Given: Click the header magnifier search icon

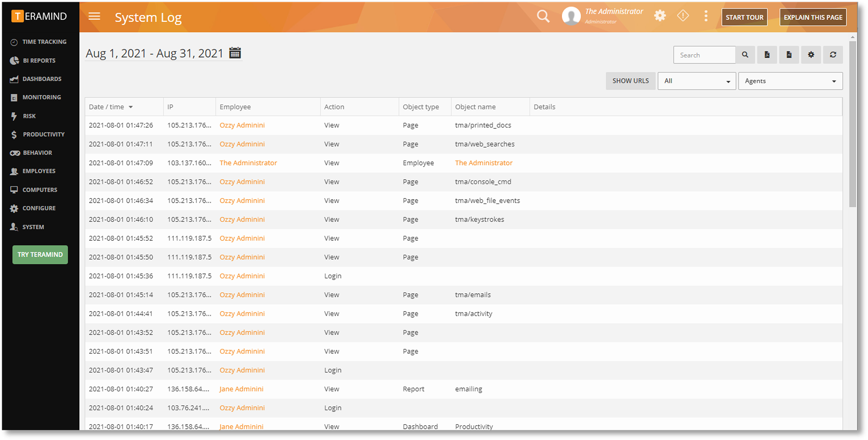Looking at the screenshot, I should pyautogui.click(x=543, y=16).
